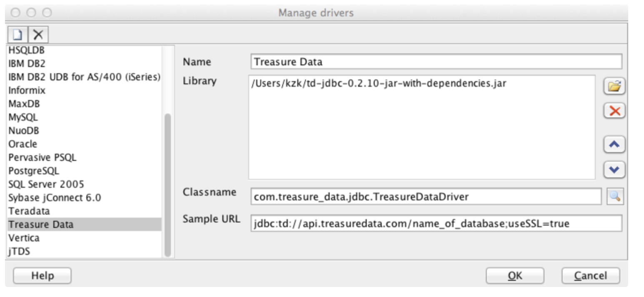Move library entry up with arrow

pyautogui.click(x=614, y=145)
